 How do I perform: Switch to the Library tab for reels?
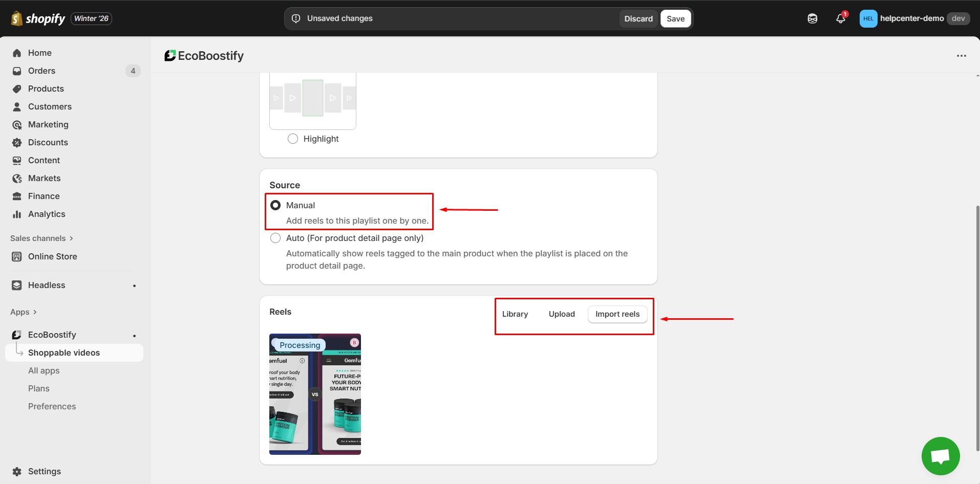515,314
